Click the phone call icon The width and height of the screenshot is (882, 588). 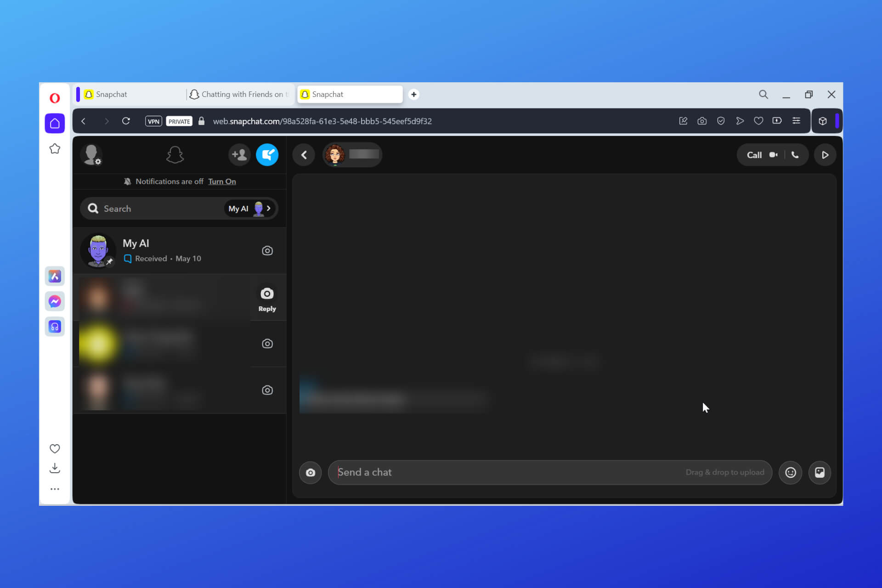795,155
